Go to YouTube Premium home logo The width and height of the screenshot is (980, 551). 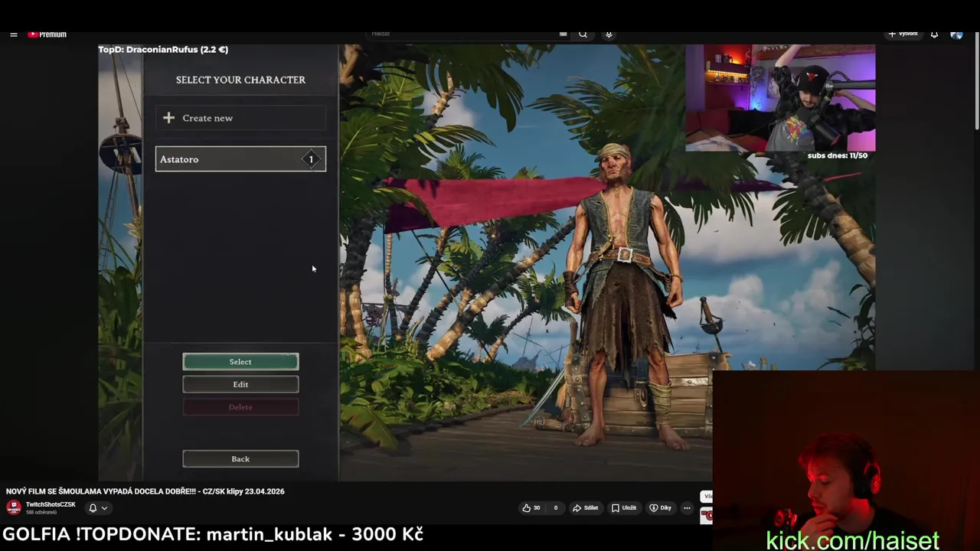point(47,34)
